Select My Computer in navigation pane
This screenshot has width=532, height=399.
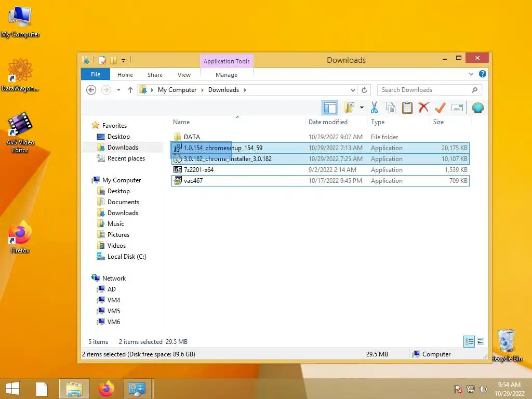(122, 180)
